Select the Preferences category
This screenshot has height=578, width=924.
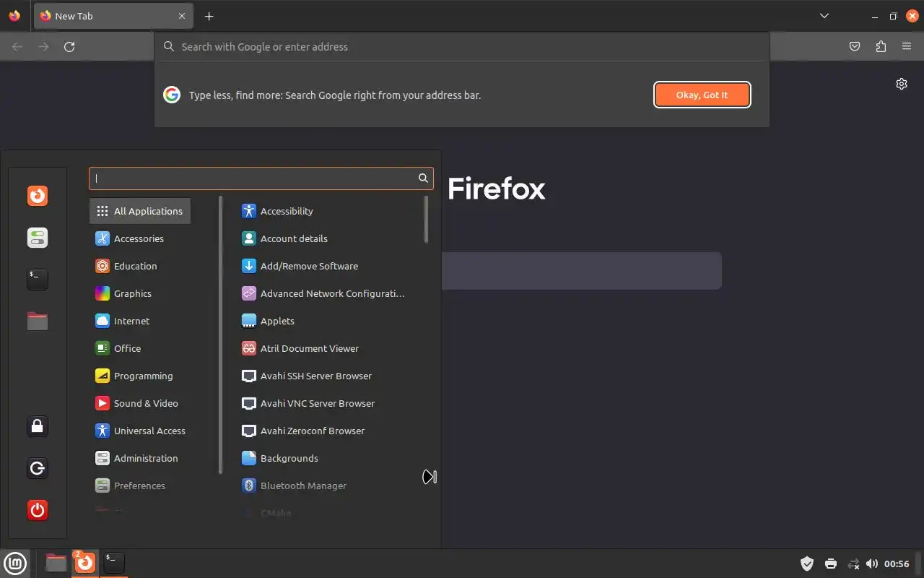tap(131, 486)
